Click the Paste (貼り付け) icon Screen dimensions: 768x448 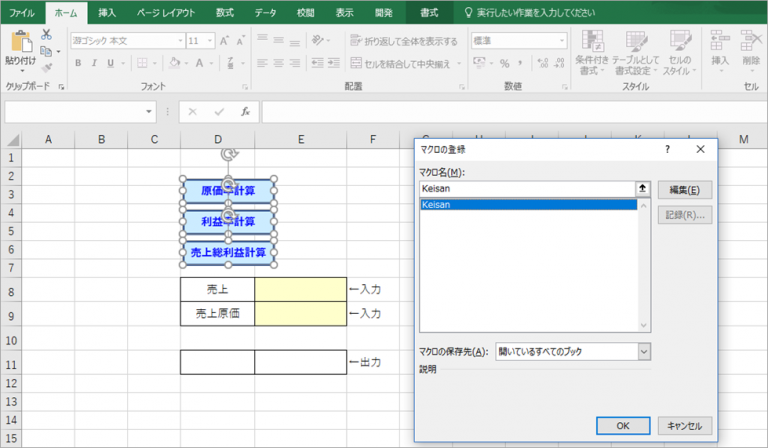20,46
